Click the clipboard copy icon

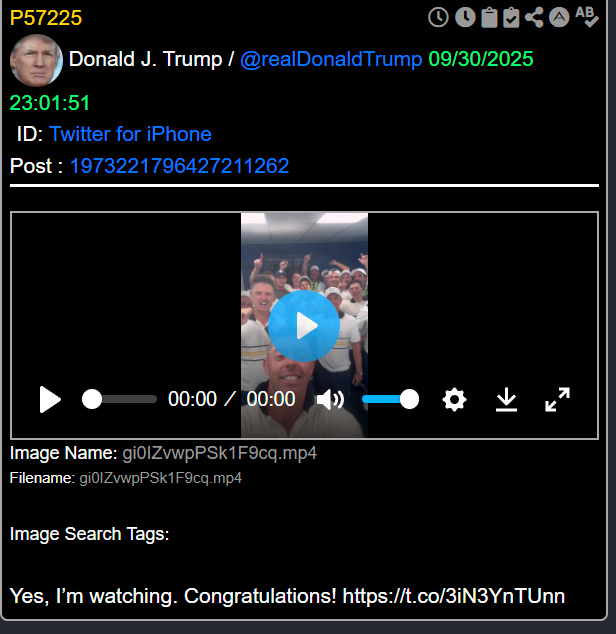point(489,17)
